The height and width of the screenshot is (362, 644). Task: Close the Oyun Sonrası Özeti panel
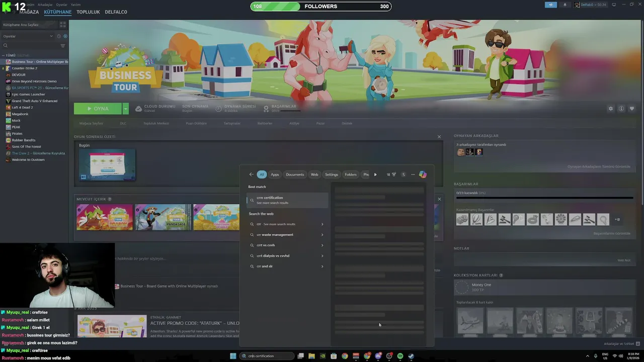coord(439,137)
